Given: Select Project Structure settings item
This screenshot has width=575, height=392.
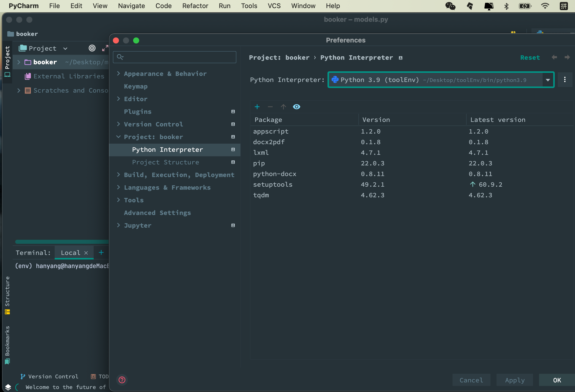Looking at the screenshot, I should (166, 162).
